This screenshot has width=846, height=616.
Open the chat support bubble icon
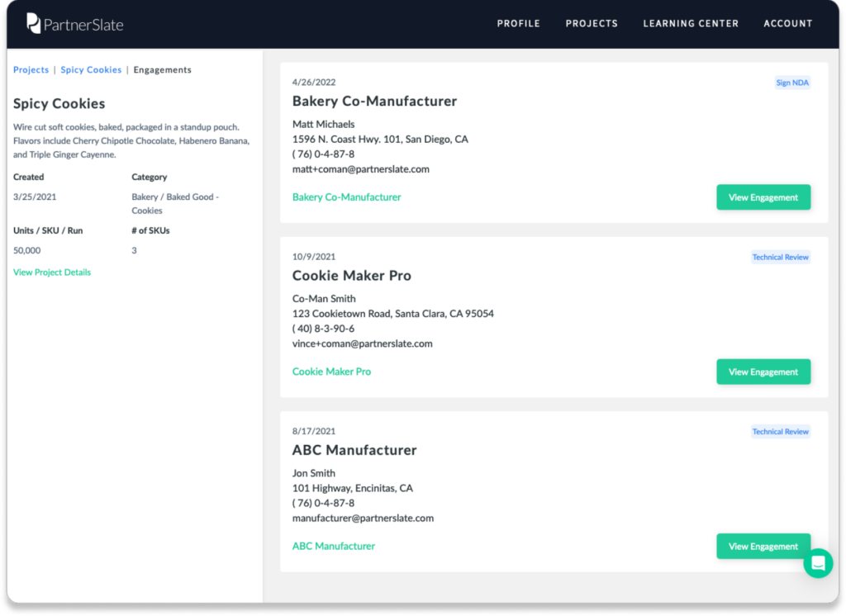[x=818, y=563]
